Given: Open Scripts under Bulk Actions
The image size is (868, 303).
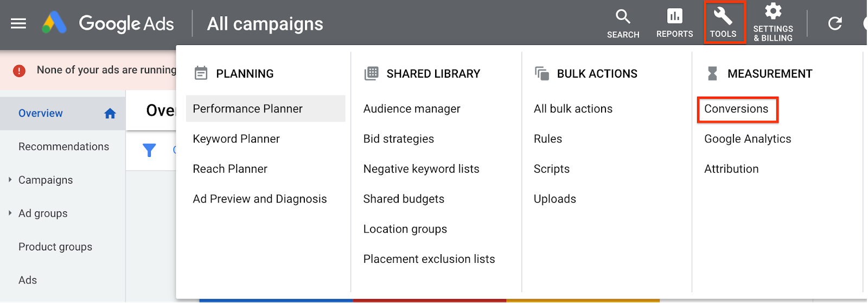Looking at the screenshot, I should click(552, 169).
